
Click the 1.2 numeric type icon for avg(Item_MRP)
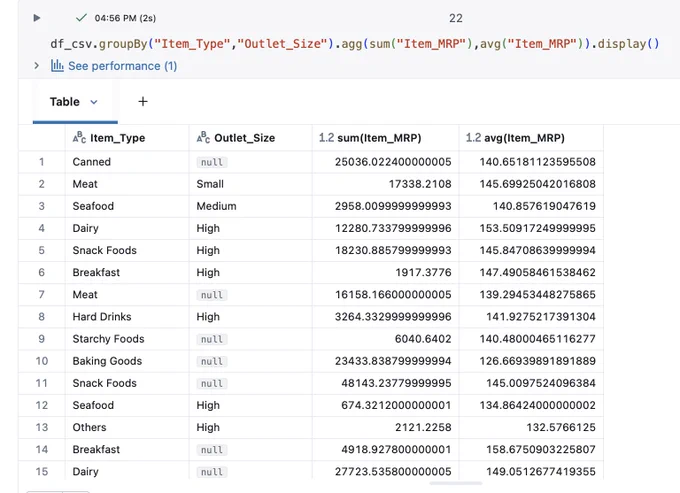[x=473, y=138]
